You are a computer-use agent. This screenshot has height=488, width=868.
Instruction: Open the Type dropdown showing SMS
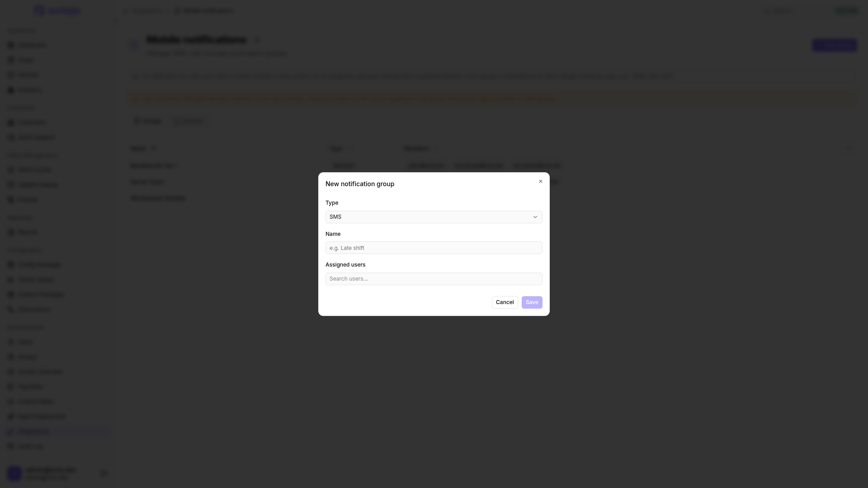(434, 217)
